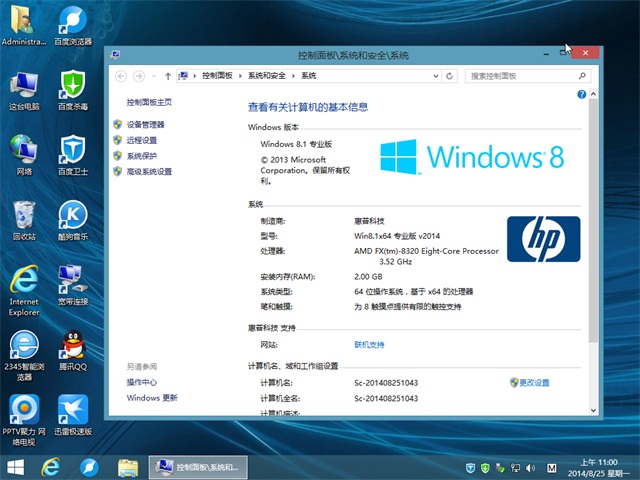The width and height of the screenshot is (640, 480).
Task: Open the Kugou Music (酷狗音乐) desktop icon
Action: tap(73, 220)
